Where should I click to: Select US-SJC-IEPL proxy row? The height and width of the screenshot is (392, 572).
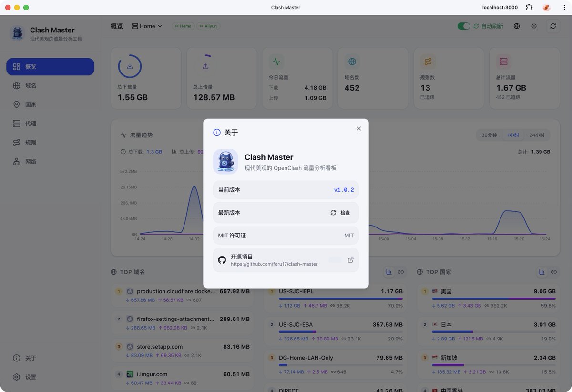tap(335, 298)
